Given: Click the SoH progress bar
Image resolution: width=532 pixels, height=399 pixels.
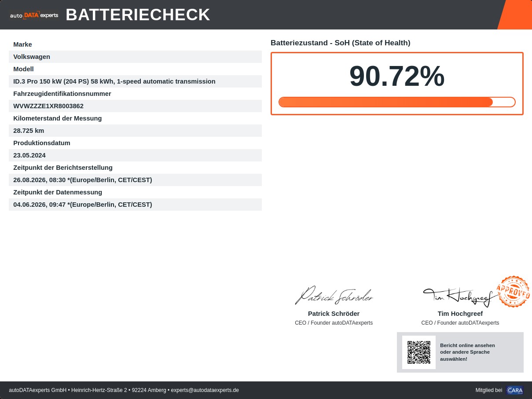Looking at the screenshot, I should [397, 102].
